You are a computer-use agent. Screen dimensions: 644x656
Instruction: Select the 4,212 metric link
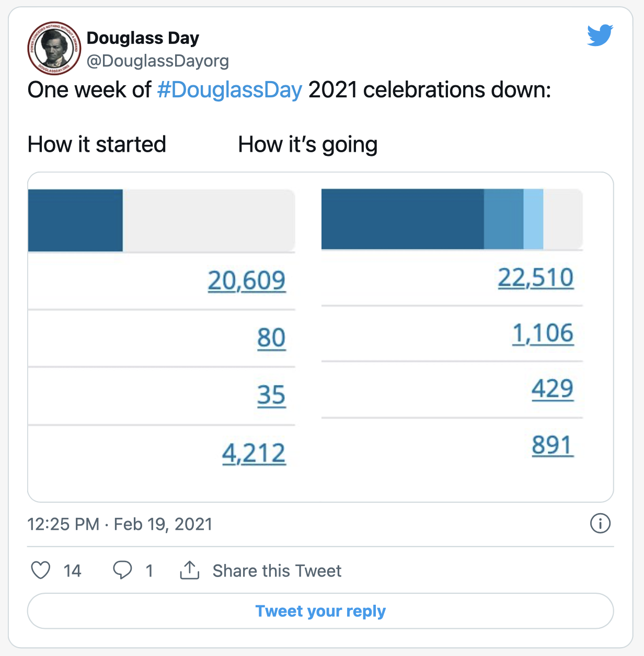pyautogui.click(x=254, y=453)
